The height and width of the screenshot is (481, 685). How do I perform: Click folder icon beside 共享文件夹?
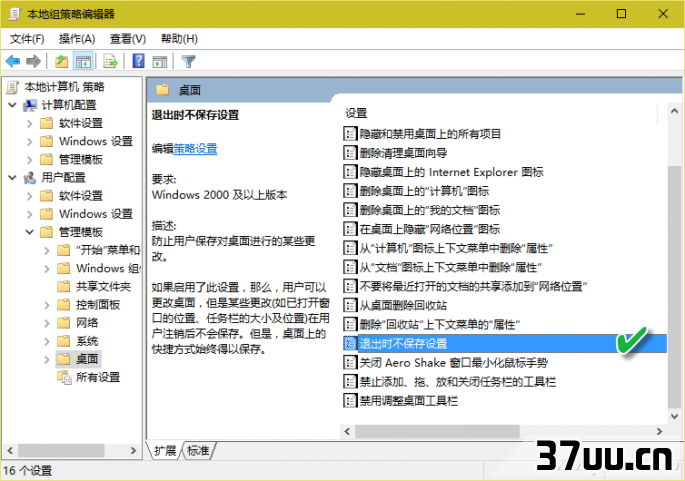click(x=64, y=287)
